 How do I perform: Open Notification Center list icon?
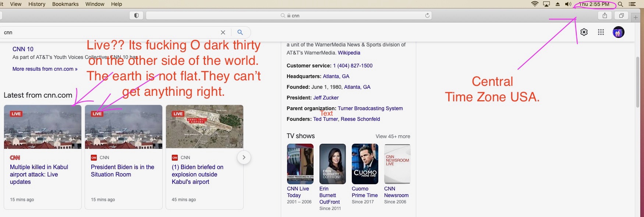click(632, 4)
